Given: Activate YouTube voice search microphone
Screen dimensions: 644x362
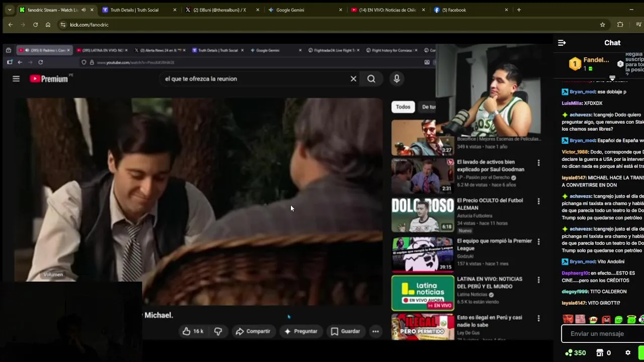Looking at the screenshot, I should pos(396,78).
